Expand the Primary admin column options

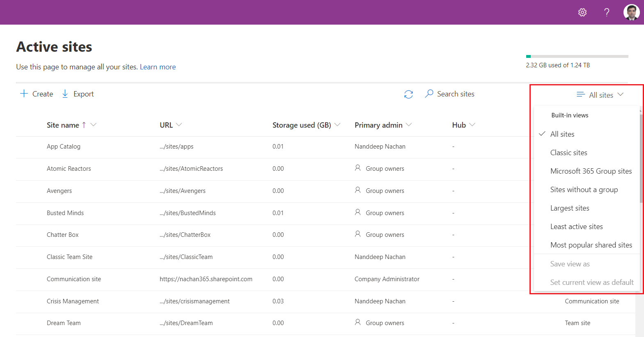point(409,125)
